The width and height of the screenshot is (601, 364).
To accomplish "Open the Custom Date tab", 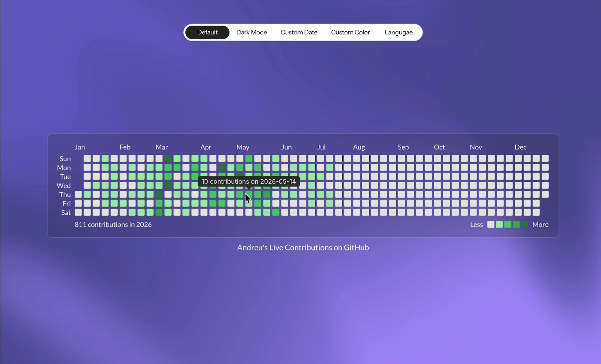I will pyautogui.click(x=299, y=32).
